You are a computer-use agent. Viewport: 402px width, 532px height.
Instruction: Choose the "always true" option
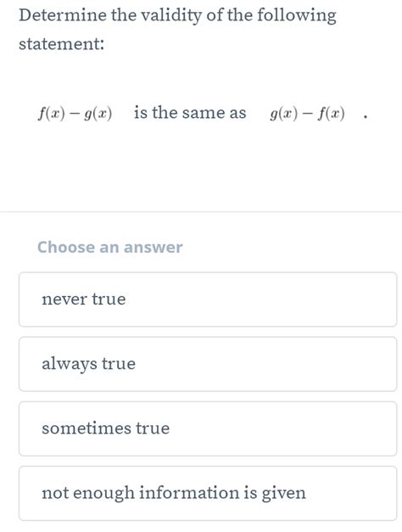pyautogui.click(x=208, y=364)
